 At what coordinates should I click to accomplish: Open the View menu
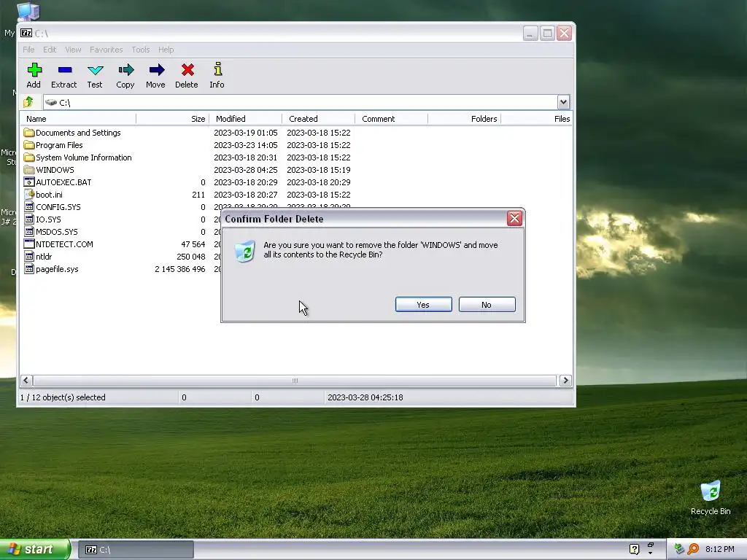point(73,50)
